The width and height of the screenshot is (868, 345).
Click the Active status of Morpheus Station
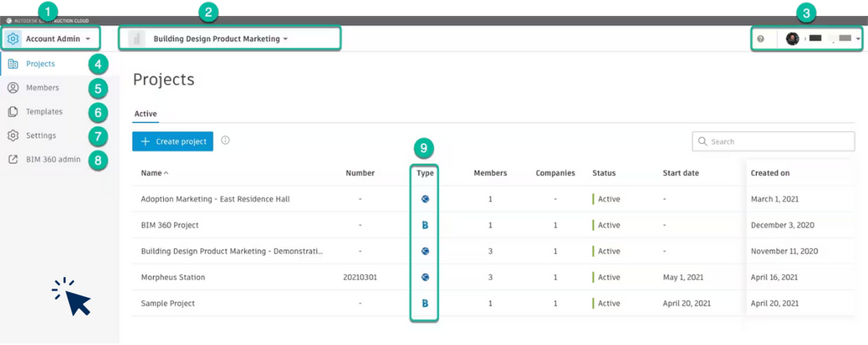point(606,277)
